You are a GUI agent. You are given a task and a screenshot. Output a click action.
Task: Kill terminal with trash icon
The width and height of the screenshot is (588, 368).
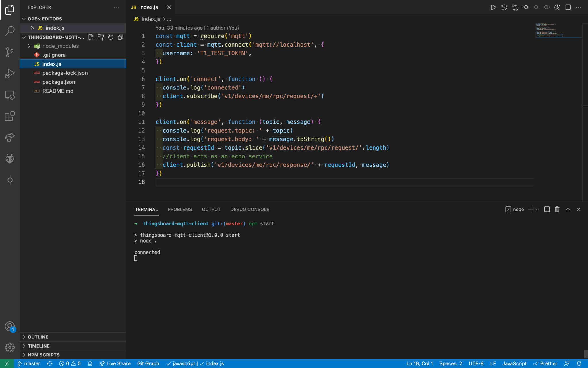pyautogui.click(x=557, y=209)
